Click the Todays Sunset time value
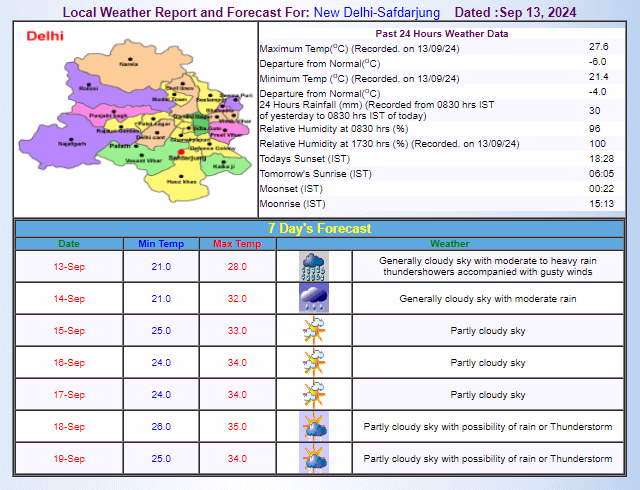This screenshot has height=490, width=640. 599,159
